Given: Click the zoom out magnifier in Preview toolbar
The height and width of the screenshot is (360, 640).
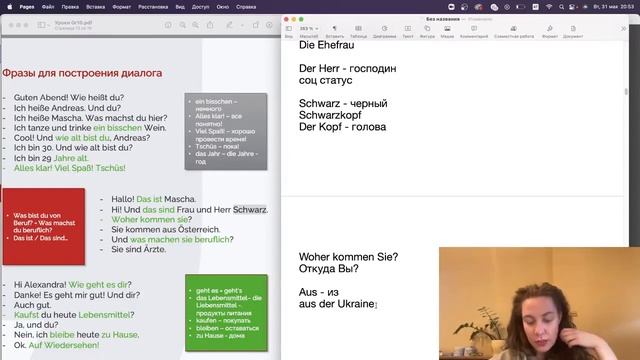Looking at the screenshot, I should (x=182, y=25).
